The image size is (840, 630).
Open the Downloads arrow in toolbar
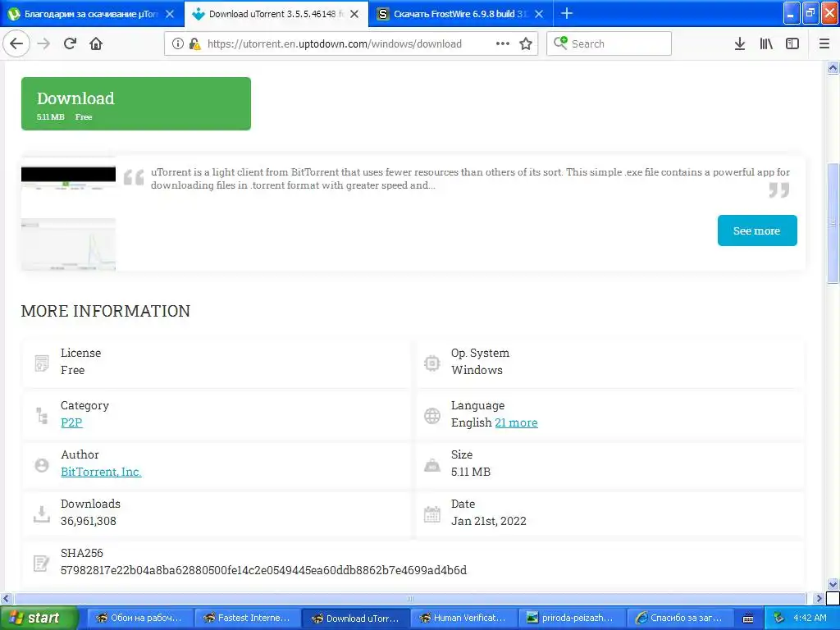[x=740, y=43]
